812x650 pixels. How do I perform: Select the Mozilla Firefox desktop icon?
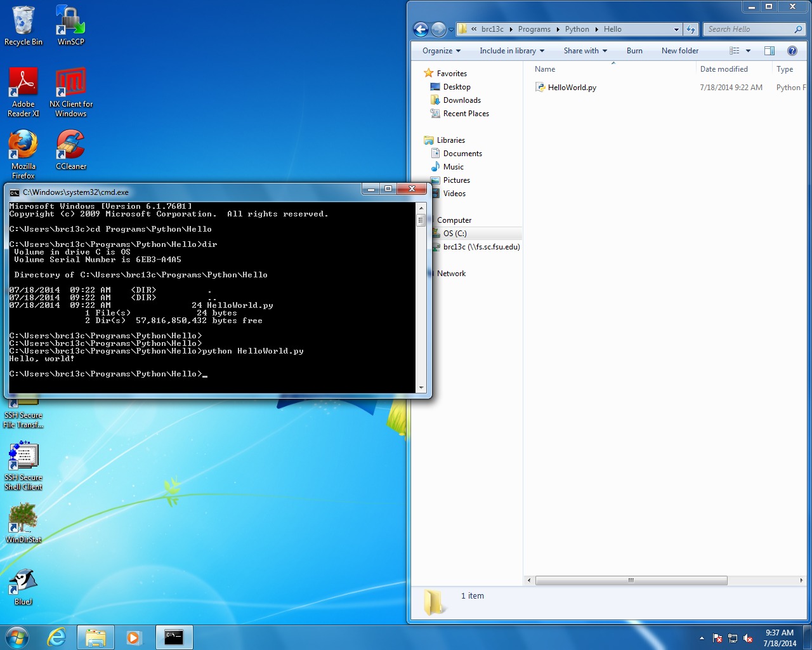click(23, 155)
